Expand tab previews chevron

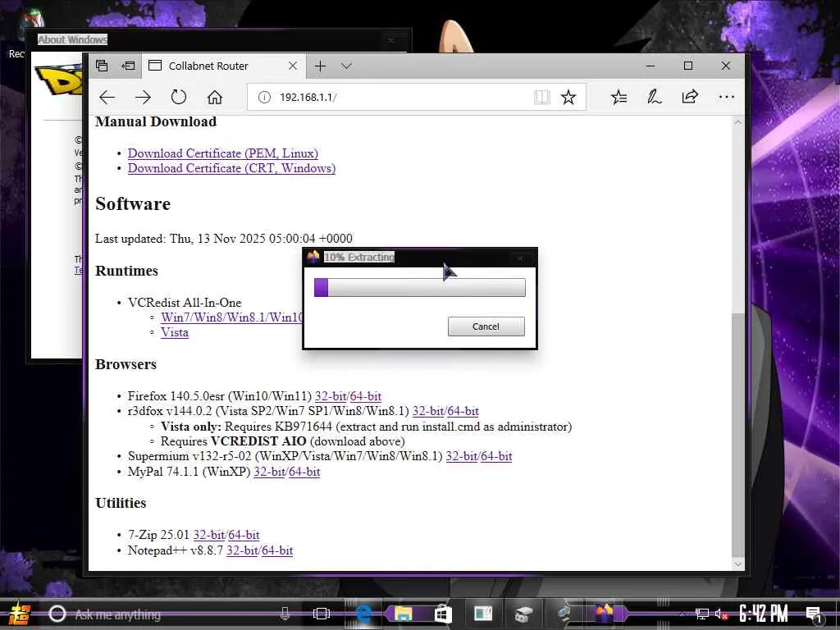coord(347,66)
